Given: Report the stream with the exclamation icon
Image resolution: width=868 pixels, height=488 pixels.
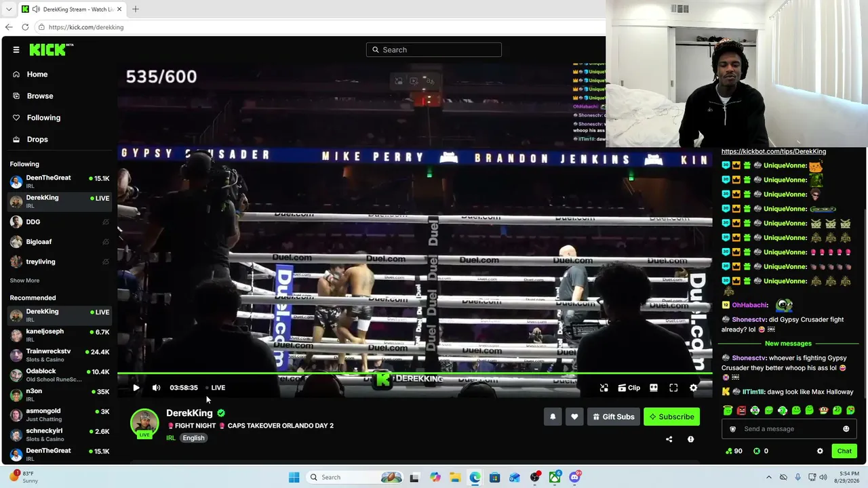Looking at the screenshot, I should pos(690,439).
